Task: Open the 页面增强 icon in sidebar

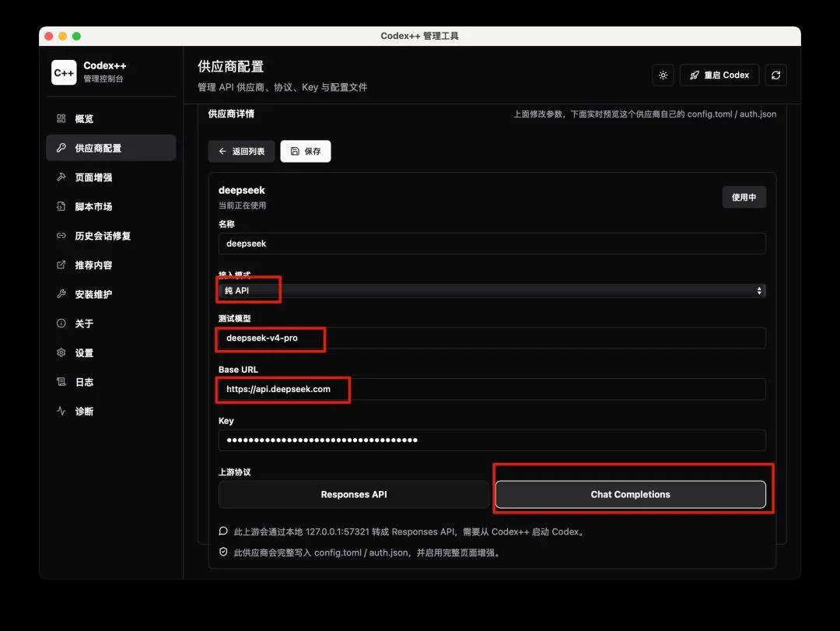Action: click(x=61, y=177)
